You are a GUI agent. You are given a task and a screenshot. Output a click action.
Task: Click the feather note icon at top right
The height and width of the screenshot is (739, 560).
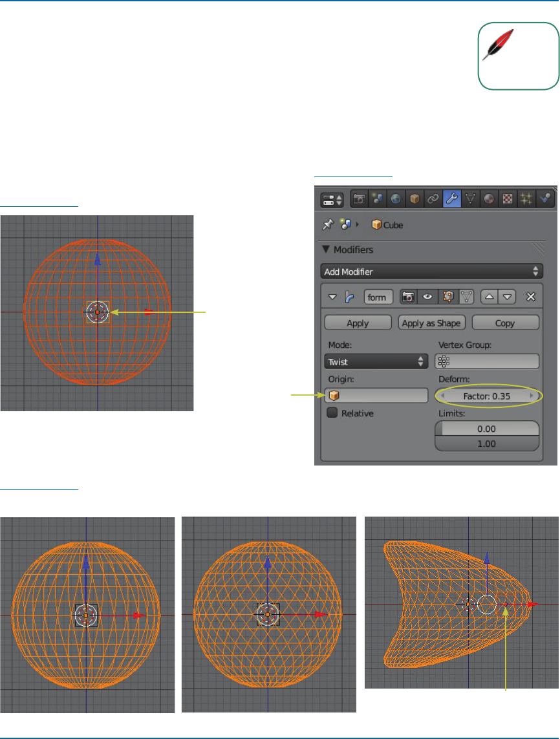tap(497, 45)
